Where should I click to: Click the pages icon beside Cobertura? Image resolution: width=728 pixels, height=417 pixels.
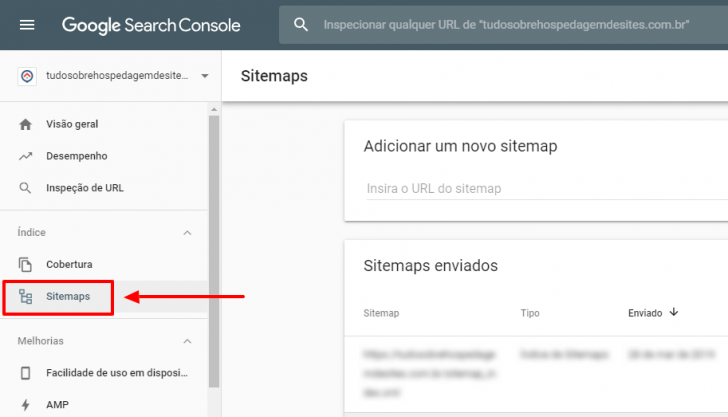tap(26, 264)
